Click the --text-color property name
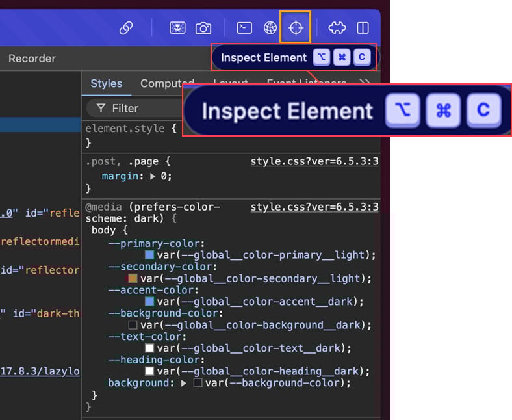512x420 pixels. 145,337
